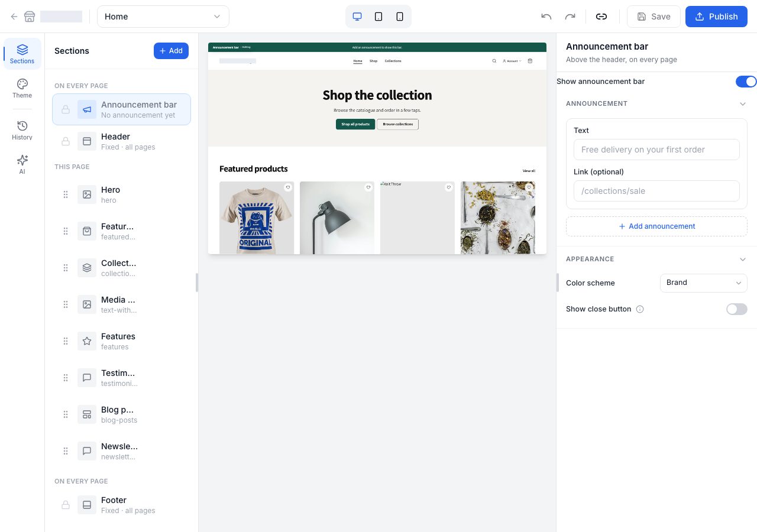757x532 pixels.
Task: Open the AI panel
Action: (x=22, y=164)
